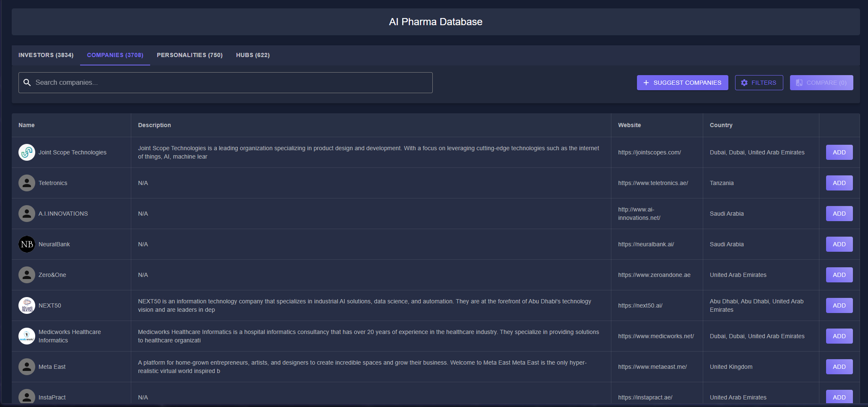Viewport: 868px width, 407px height.
Task: Click the Compare (0) button
Action: tap(821, 83)
